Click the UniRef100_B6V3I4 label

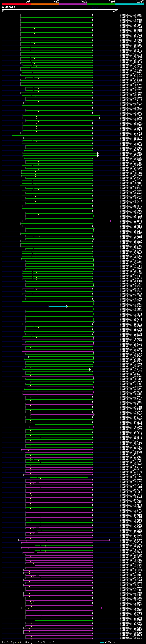tap(131, 543)
